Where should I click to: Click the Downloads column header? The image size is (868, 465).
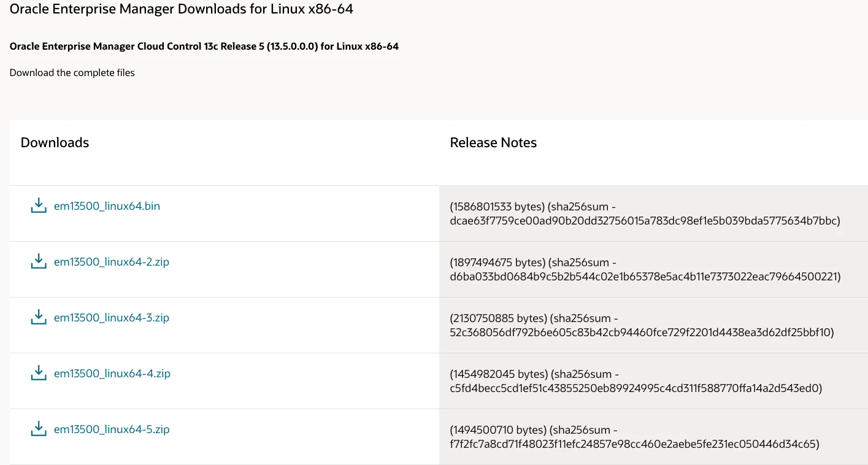click(x=55, y=142)
